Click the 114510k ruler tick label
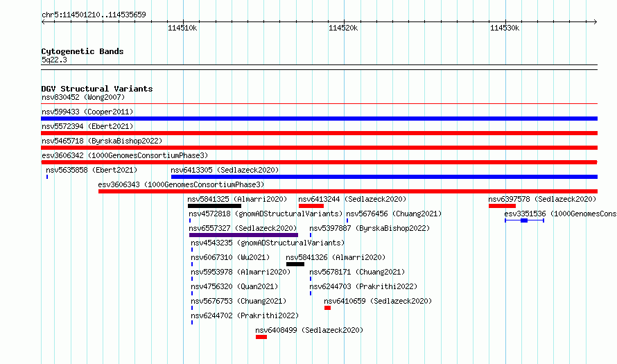Viewport: 617px width, 364px height. pyautogui.click(x=182, y=28)
